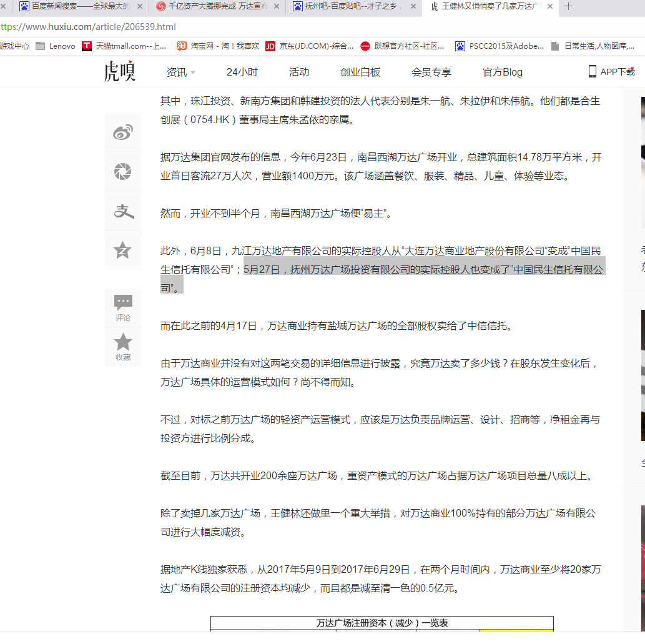Click the Alipay share icon
This screenshot has height=644, width=645.
coord(124,211)
